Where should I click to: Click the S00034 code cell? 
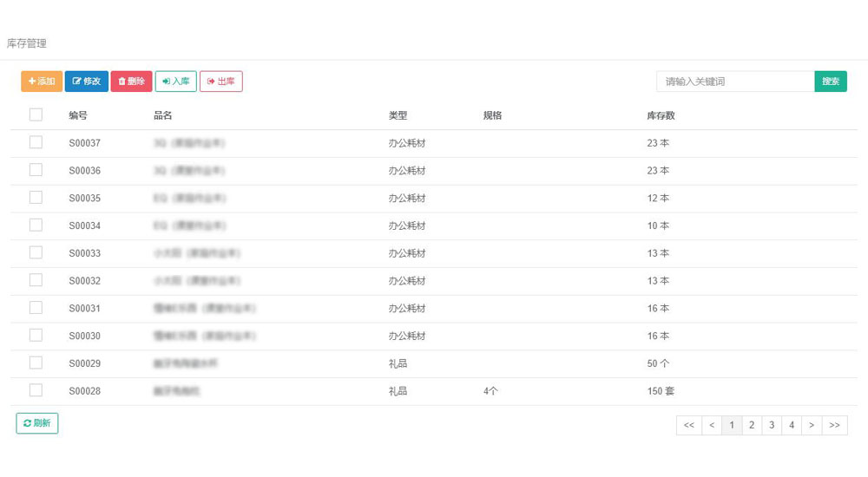[85, 225]
